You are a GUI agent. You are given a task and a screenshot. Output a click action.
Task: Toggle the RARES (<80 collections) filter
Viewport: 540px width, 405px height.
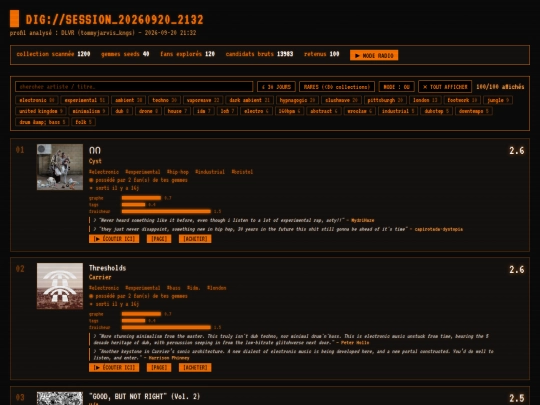(x=337, y=86)
